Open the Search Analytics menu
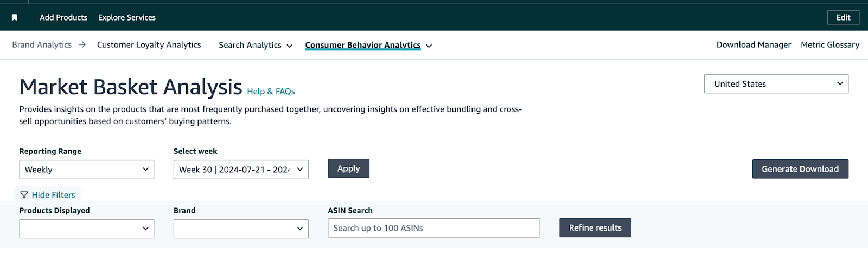Viewport: 868px width, 260px height. [250, 45]
